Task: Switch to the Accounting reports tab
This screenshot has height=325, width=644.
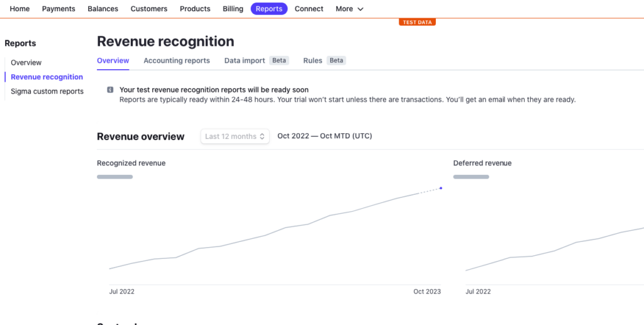Action: click(x=177, y=60)
